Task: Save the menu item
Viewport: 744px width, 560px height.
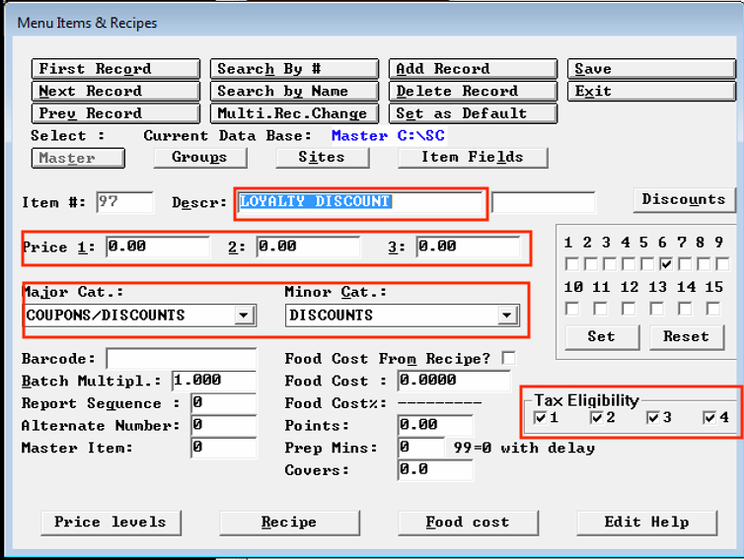Action: tap(651, 69)
